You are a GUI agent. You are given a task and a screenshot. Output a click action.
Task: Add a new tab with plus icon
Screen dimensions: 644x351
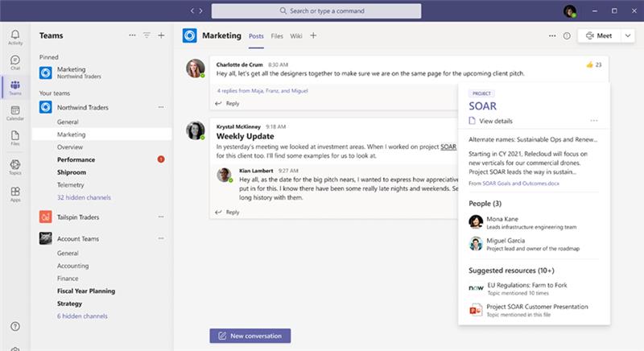313,35
